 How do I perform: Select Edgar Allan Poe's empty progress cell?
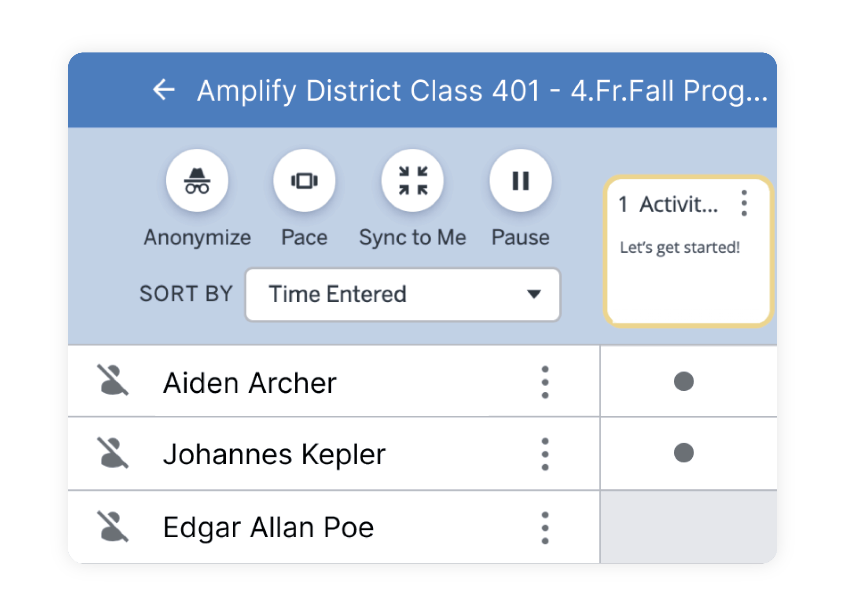pyautogui.click(x=688, y=527)
